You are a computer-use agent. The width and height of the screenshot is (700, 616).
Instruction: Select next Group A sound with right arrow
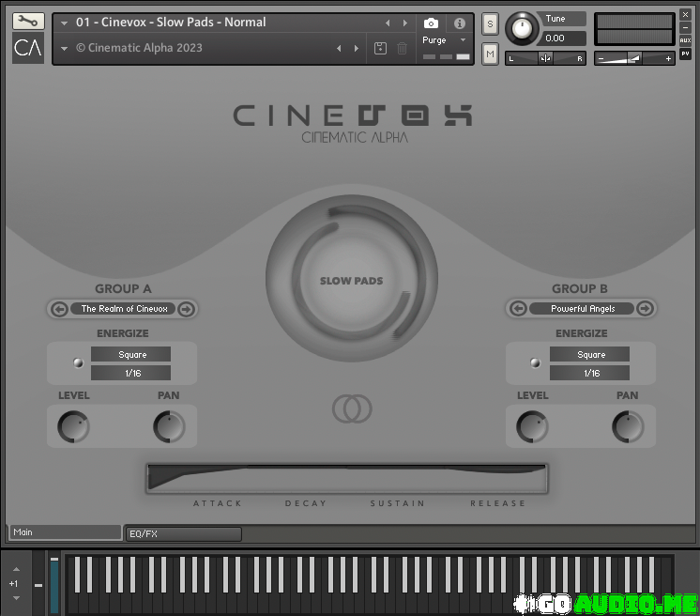click(x=186, y=309)
